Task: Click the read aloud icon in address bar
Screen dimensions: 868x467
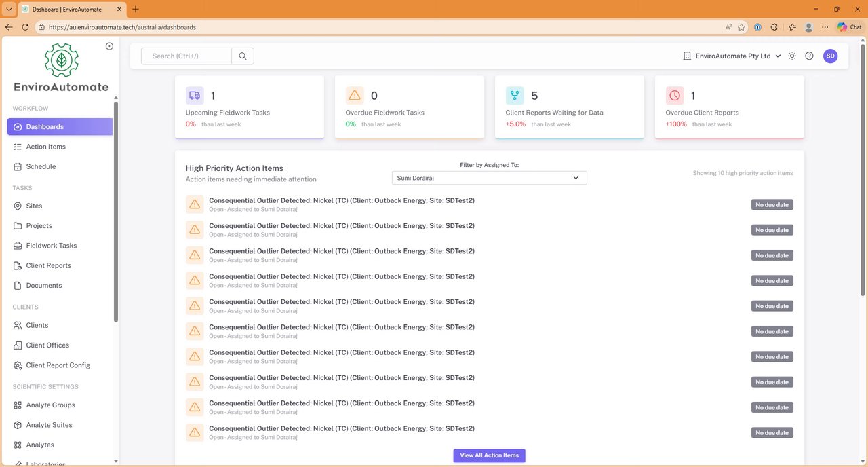Action: click(729, 27)
